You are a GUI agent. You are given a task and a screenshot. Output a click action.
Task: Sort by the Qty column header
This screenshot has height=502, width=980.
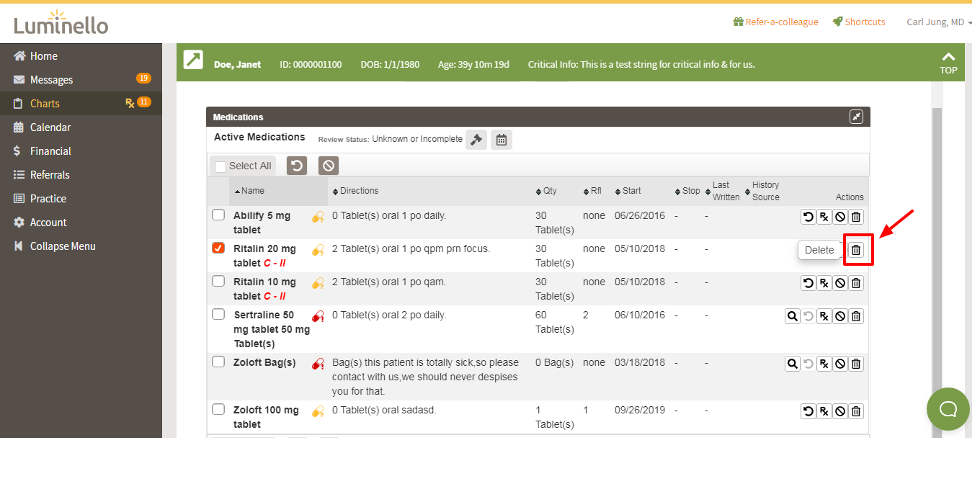546,191
